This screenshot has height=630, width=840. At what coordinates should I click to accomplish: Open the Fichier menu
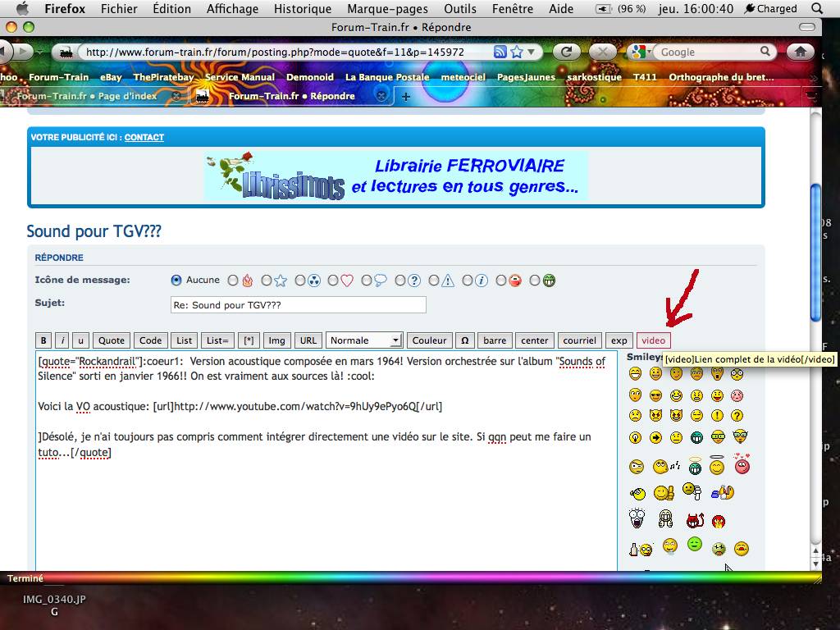(119, 8)
